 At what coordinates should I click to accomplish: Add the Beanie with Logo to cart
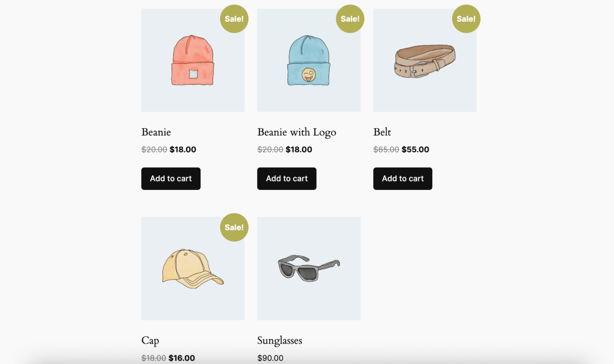click(287, 179)
